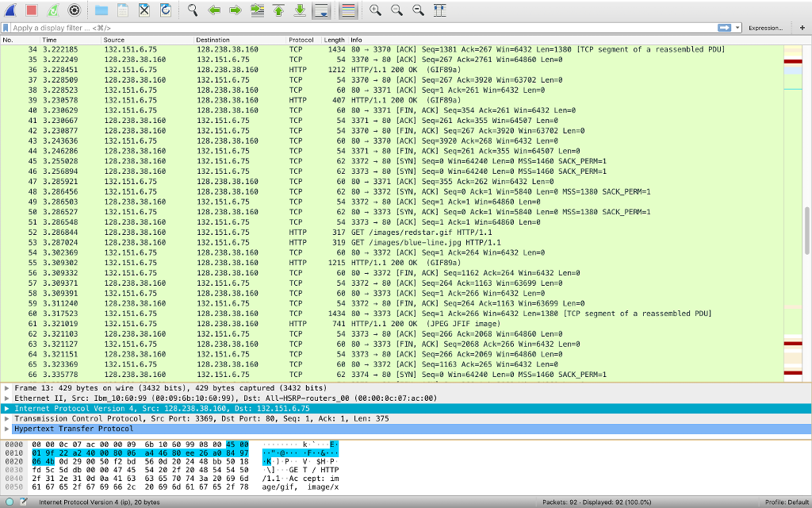Open a capture file with folder icon
This screenshot has height=508, width=812.
[101, 10]
